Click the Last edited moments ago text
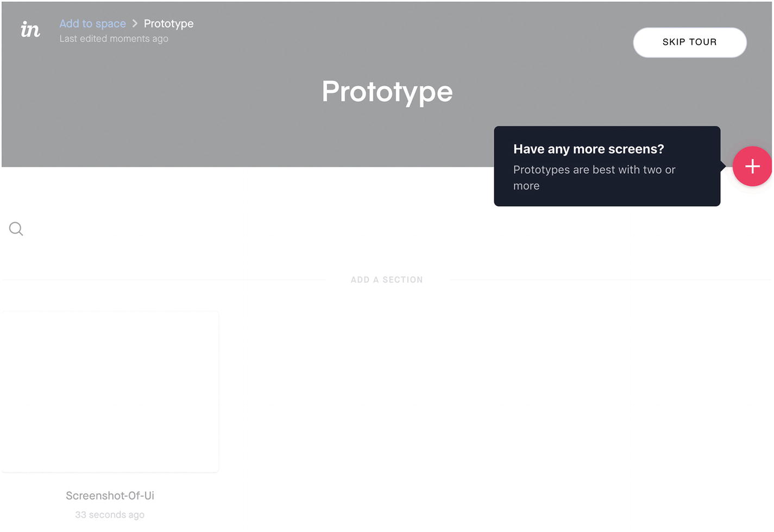The image size is (774, 532). 114,39
